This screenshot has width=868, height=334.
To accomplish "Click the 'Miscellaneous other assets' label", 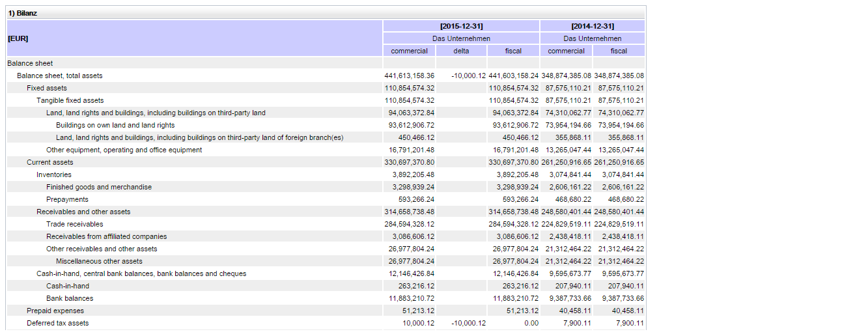I will point(99,261).
